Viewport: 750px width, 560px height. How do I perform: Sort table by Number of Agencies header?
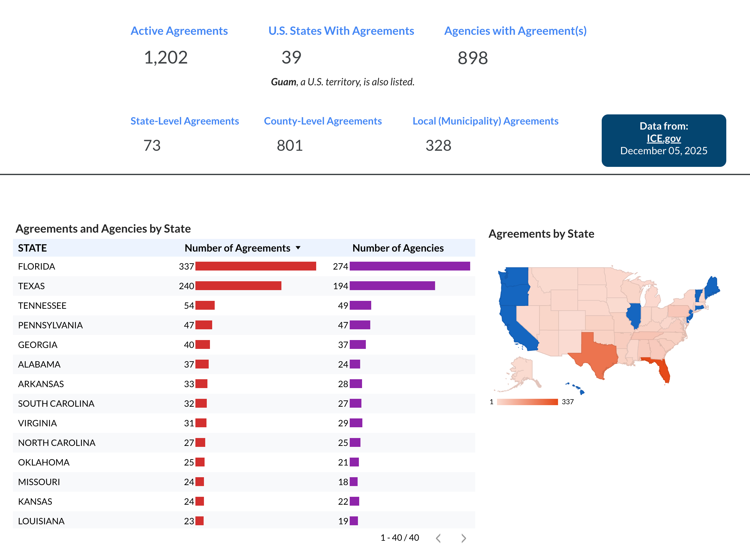pyautogui.click(x=398, y=248)
